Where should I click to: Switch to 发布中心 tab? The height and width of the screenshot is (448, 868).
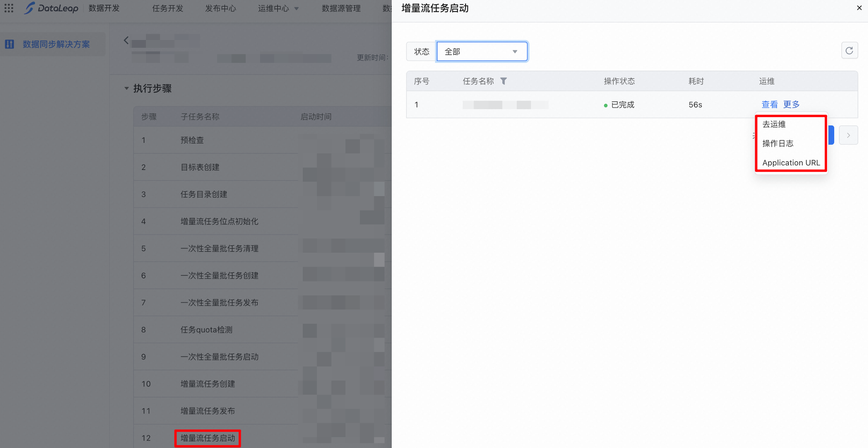(220, 9)
